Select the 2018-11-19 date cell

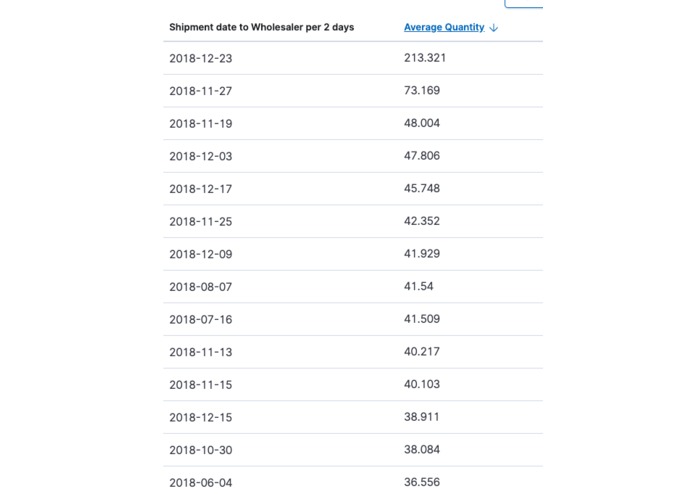201,124
